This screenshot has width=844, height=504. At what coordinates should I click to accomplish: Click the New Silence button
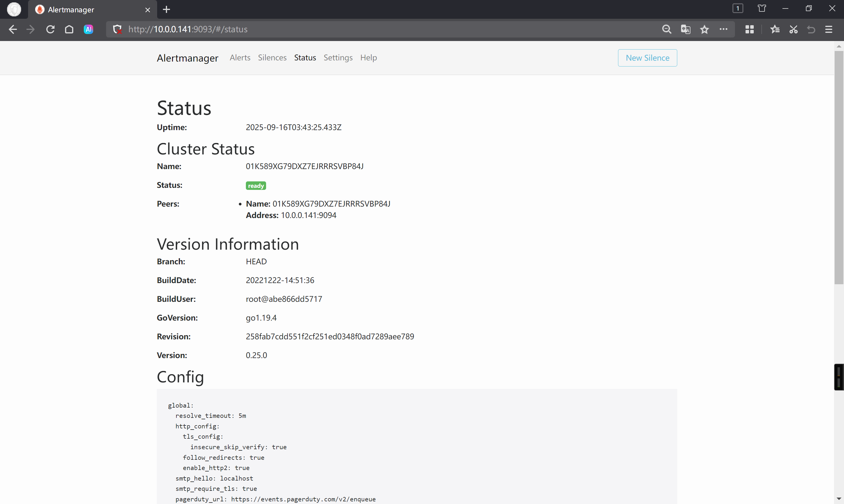pos(647,58)
